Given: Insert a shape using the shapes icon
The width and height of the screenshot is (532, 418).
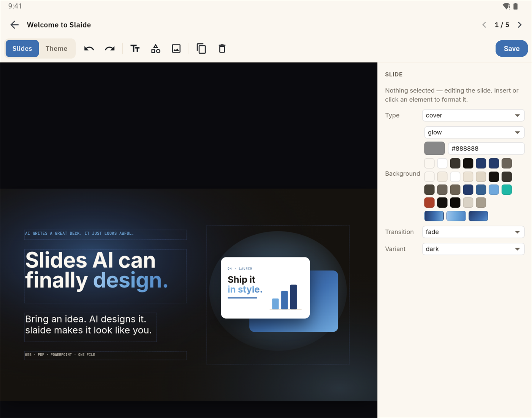Looking at the screenshot, I should coord(156,49).
